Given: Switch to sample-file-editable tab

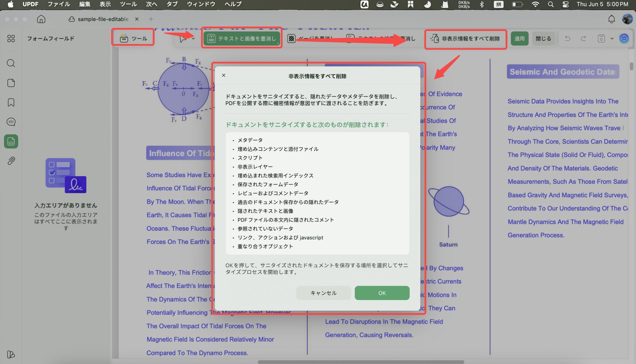Looking at the screenshot, I should (103, 19).
